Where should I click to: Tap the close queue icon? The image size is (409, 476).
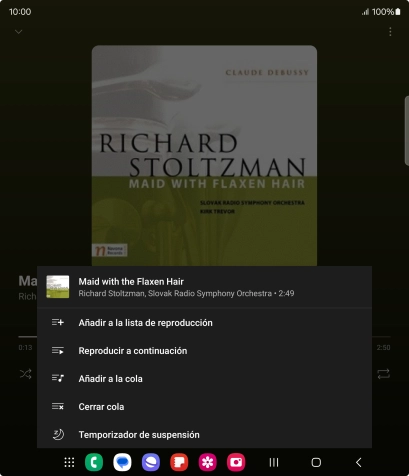point(58,406)
